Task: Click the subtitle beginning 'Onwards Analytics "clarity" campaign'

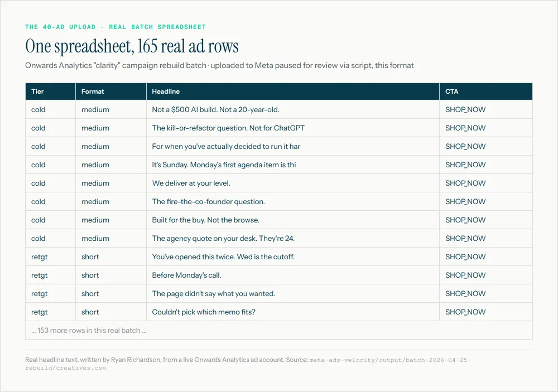Action: point(219,65)
